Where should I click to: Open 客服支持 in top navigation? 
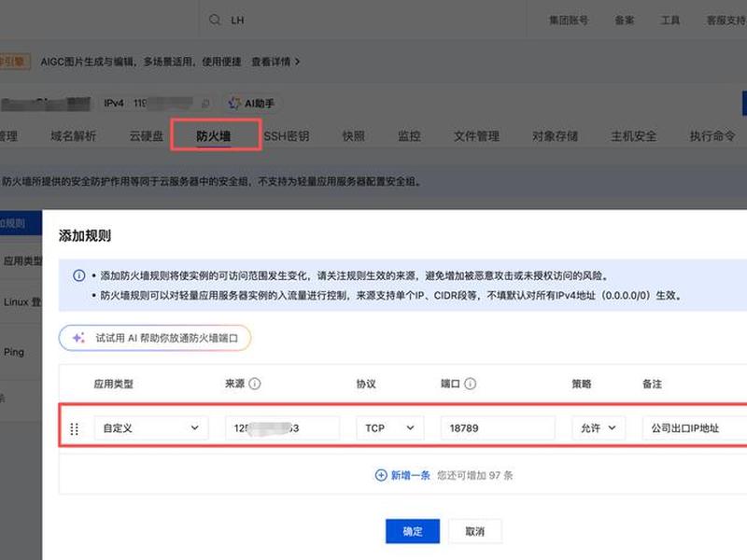[x=726, y=20]
